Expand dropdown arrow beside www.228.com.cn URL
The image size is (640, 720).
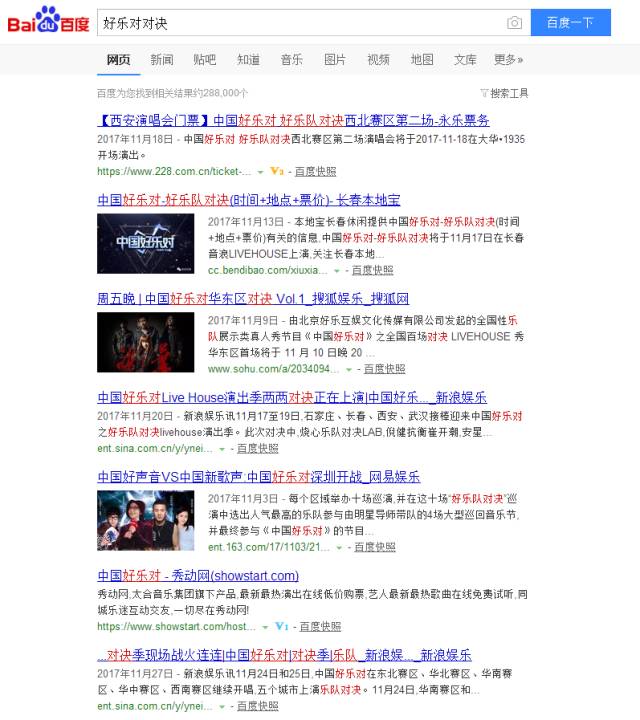[x=260, y=172]
